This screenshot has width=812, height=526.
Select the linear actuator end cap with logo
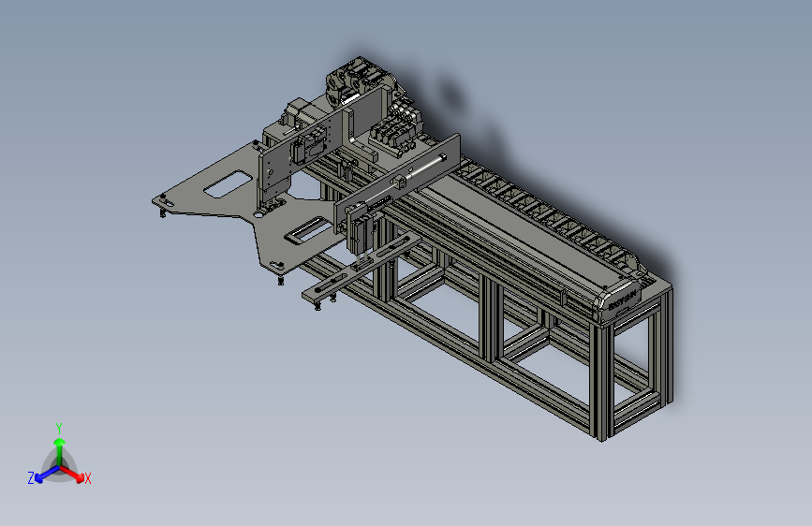tap(619, 301)
